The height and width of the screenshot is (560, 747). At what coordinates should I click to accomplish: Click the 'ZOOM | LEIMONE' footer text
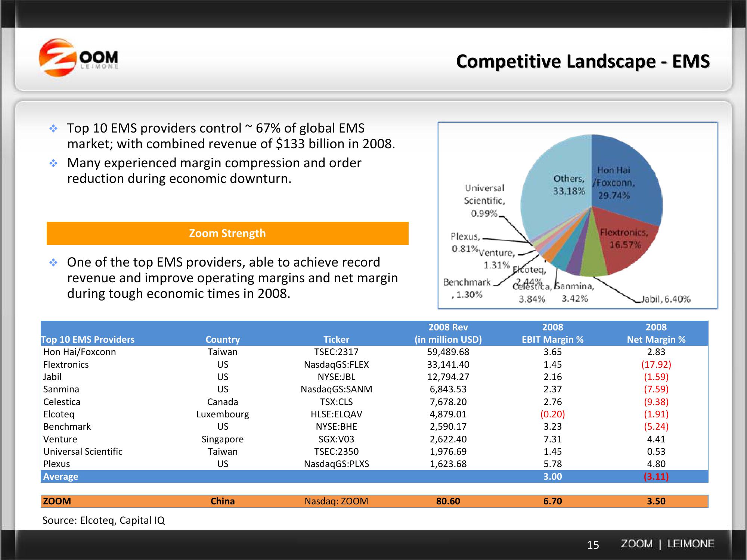(x=668, y=544)
